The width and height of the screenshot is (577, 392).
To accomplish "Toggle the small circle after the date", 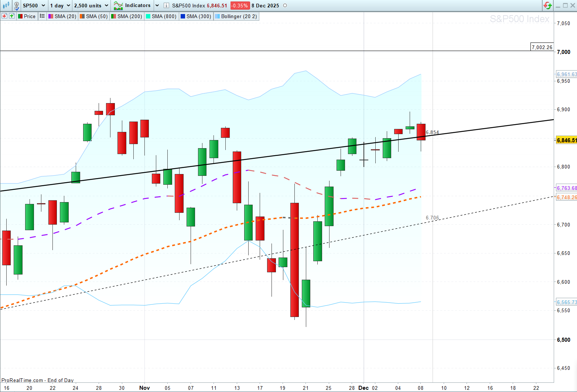I will pyautogui.click(x=285, y=6).
